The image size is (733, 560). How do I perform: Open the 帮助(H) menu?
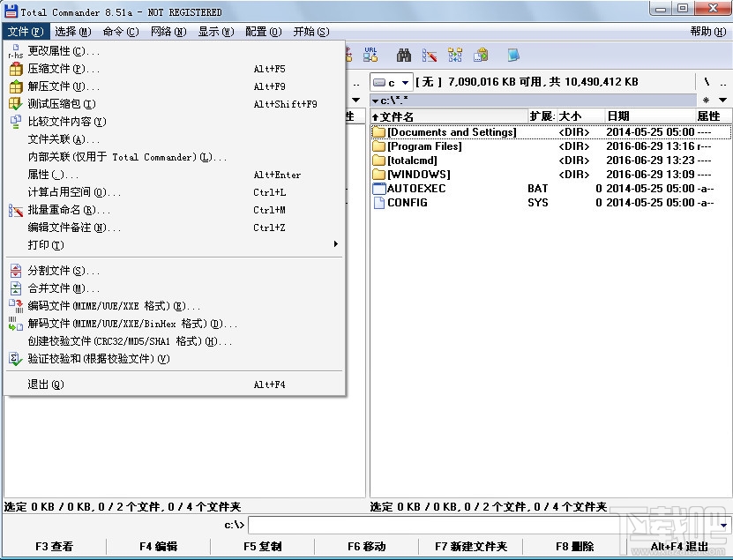coord(707,32)
